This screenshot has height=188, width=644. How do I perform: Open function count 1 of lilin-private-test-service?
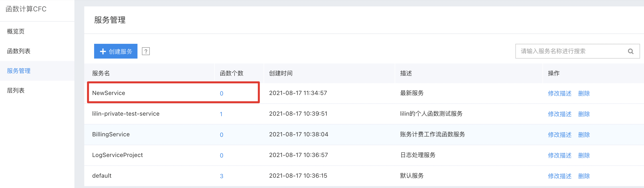[x=221, y=114]
